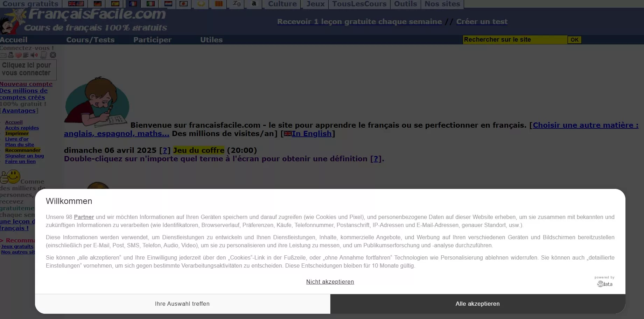Open the sidebar Accueil link
Viewport: 644px width, 319px height.
click(x=14, y=122)
